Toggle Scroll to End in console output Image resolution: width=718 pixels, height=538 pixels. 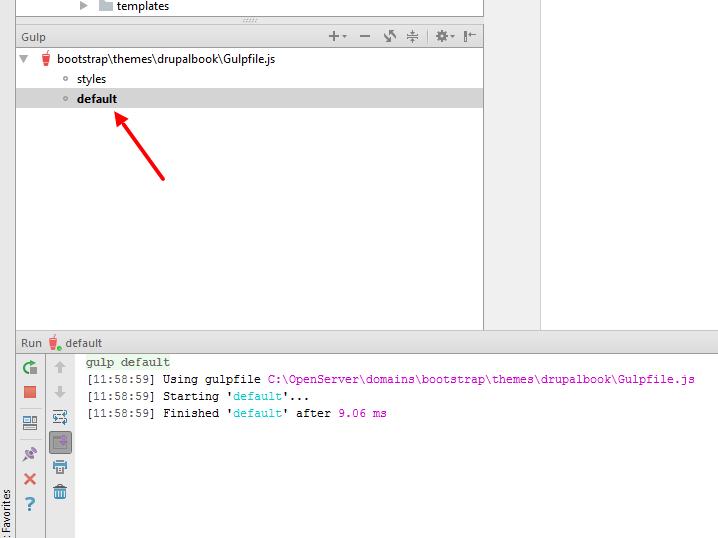(60, 441)
